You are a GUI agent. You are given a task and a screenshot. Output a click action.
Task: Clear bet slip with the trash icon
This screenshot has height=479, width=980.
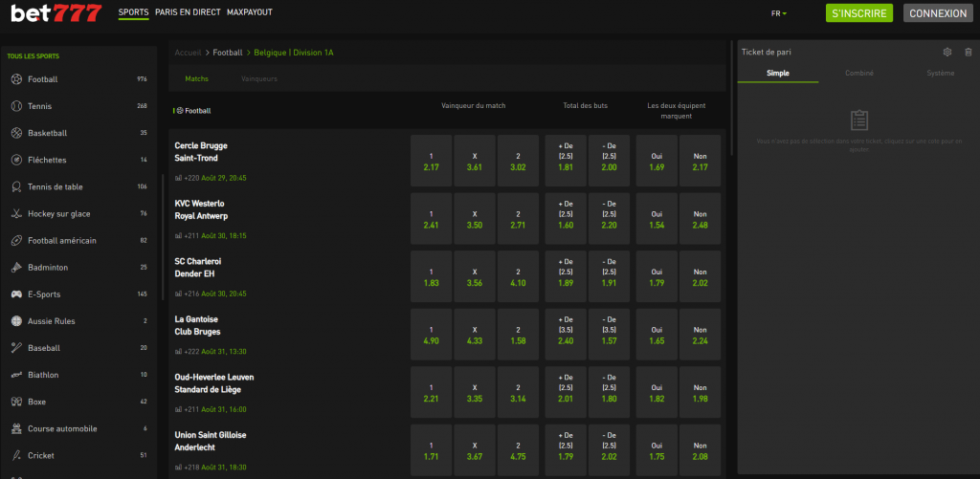[x=968, y=52]
